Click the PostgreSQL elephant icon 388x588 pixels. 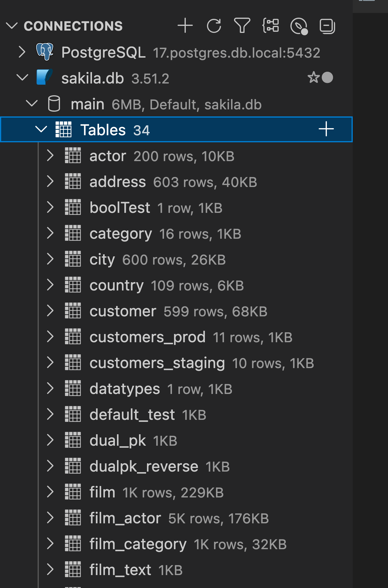[46, 52]
